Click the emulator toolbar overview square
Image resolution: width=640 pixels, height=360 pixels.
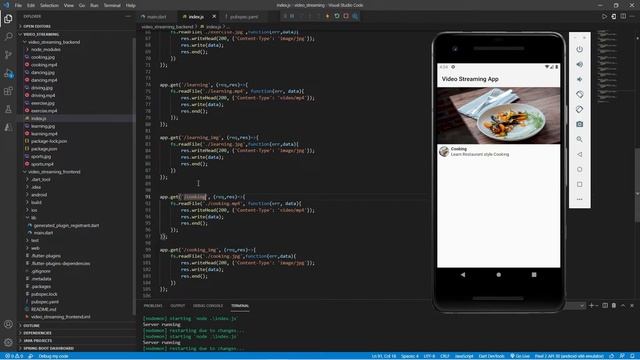580,184
